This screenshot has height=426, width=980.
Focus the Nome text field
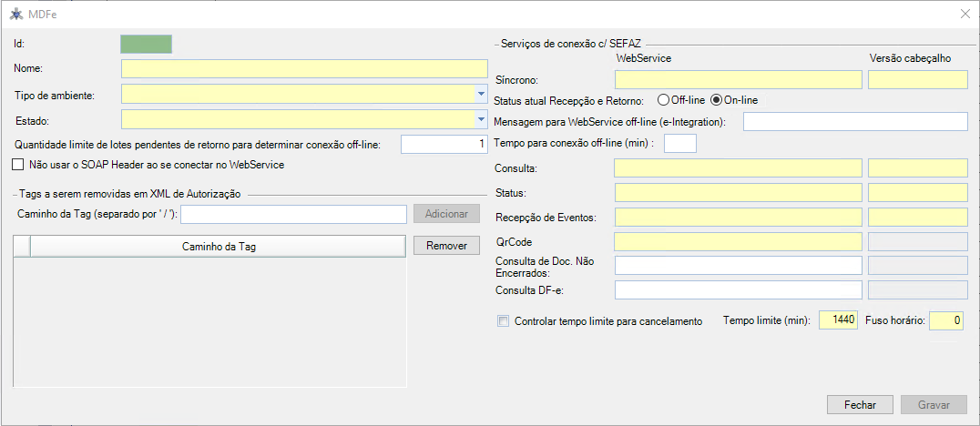pos(304,69)
